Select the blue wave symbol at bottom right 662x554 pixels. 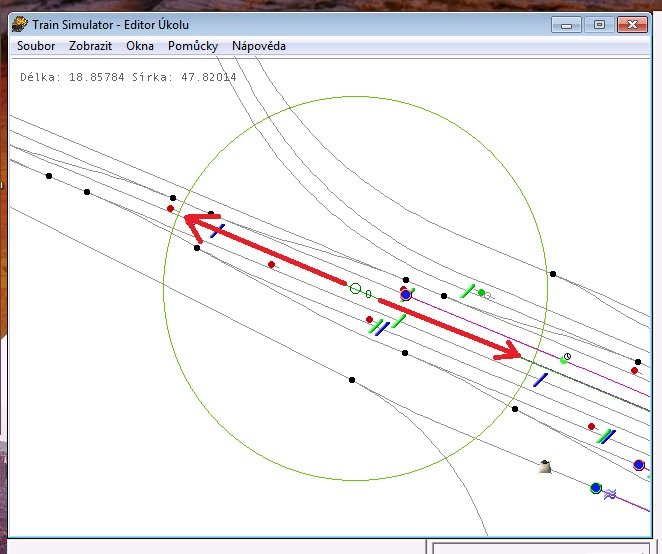pos(608,492)
